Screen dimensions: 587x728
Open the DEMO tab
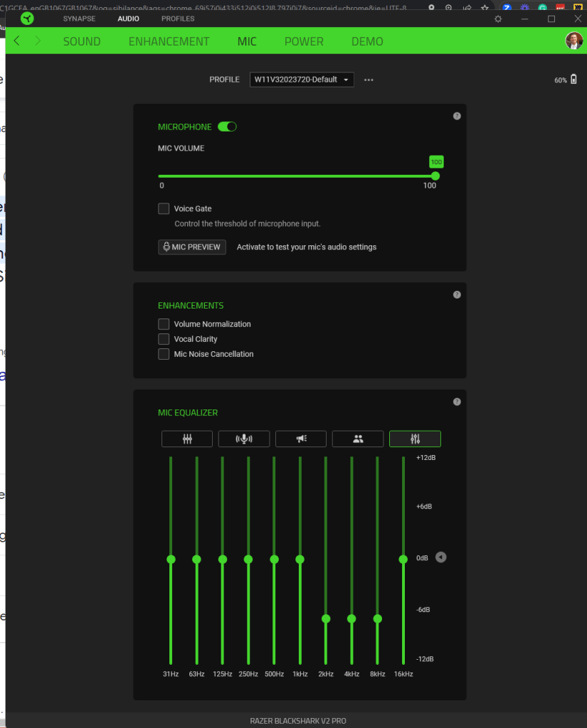(367, 41)
